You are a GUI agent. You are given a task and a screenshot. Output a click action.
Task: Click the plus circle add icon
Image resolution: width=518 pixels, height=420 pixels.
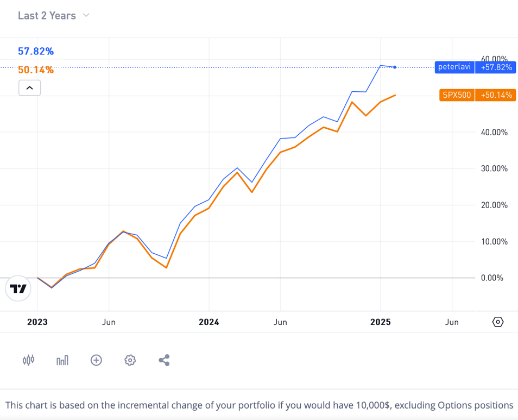(96, 360)
